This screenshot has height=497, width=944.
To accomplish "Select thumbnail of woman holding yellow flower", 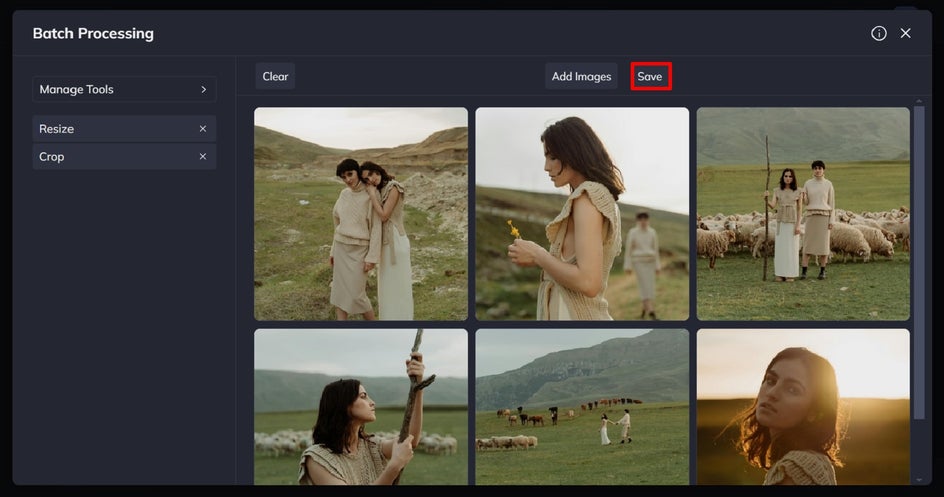I will pyautogui.click(x=582, y=214).
